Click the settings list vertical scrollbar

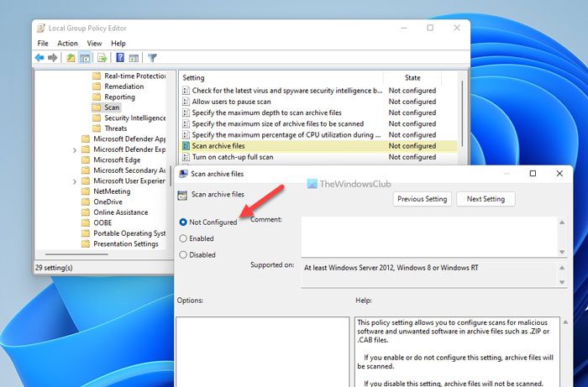tap(462, 113)
